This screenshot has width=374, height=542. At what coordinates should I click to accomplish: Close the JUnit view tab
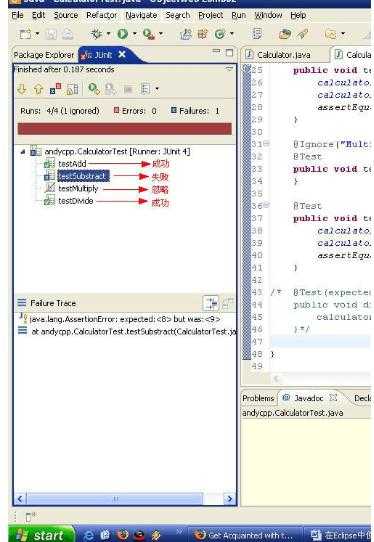[x=122, y=54]
